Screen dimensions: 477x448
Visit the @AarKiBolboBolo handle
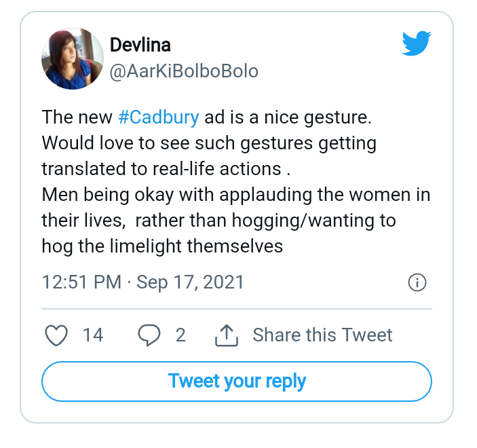point(184,71)
